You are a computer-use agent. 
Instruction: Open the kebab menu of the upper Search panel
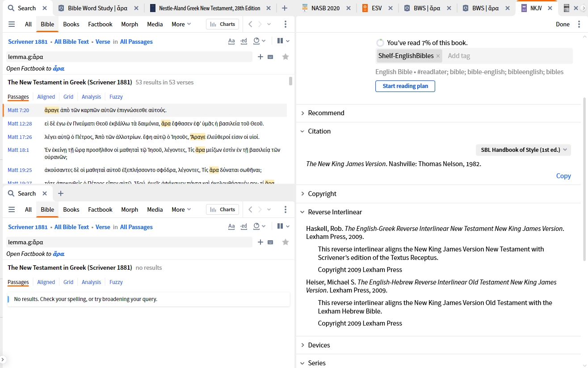point(286,24)
